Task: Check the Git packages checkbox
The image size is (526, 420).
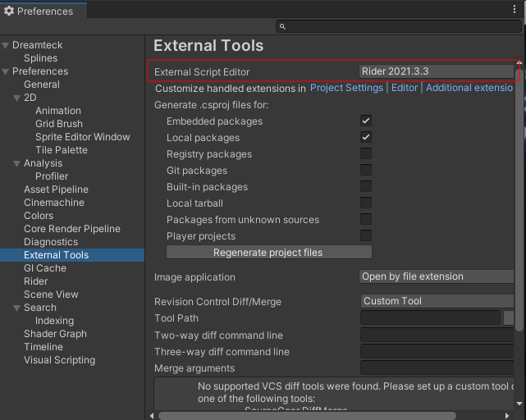Action: click(366, 171)
